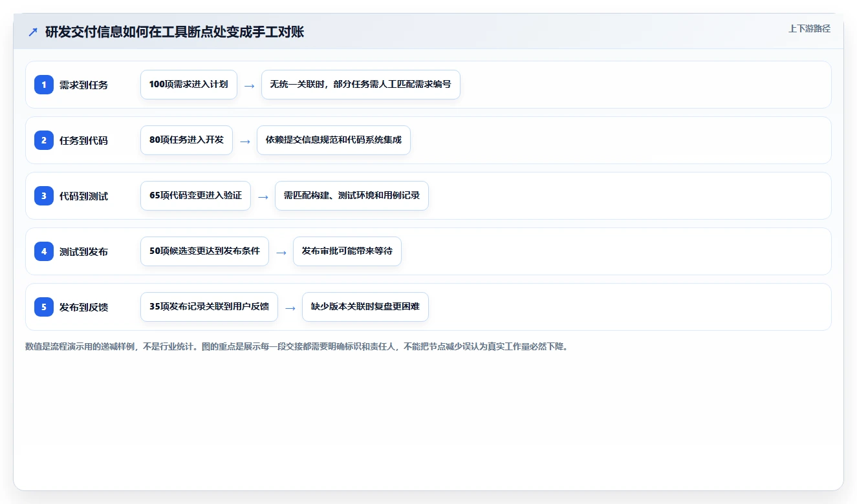Click the 依赖提交信息规范和代码系统集成 note
The image size is (857, 504).
pos(334,140)
